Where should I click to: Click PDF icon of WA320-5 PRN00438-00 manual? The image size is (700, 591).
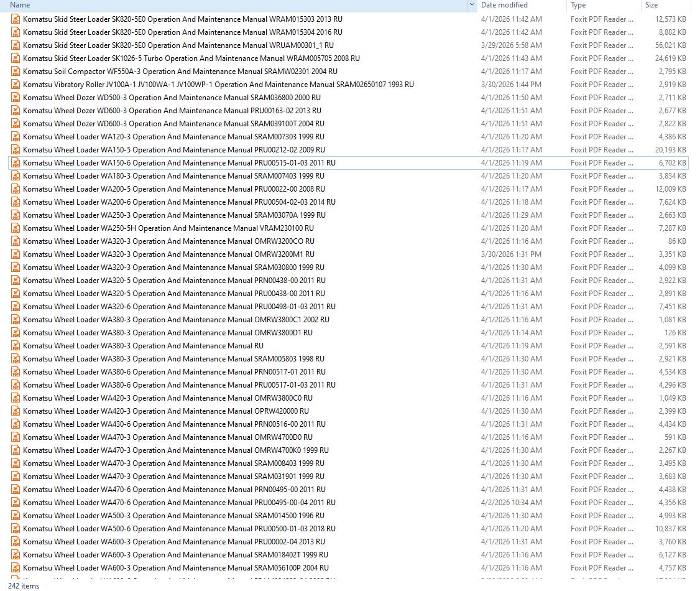(x=16, y=281)
